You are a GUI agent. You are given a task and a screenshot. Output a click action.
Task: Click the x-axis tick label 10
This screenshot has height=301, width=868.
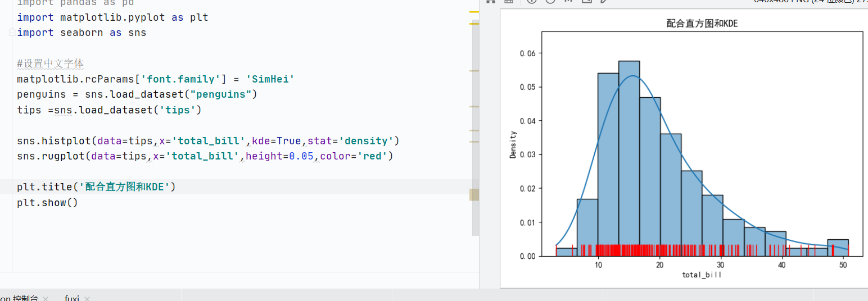598,265
